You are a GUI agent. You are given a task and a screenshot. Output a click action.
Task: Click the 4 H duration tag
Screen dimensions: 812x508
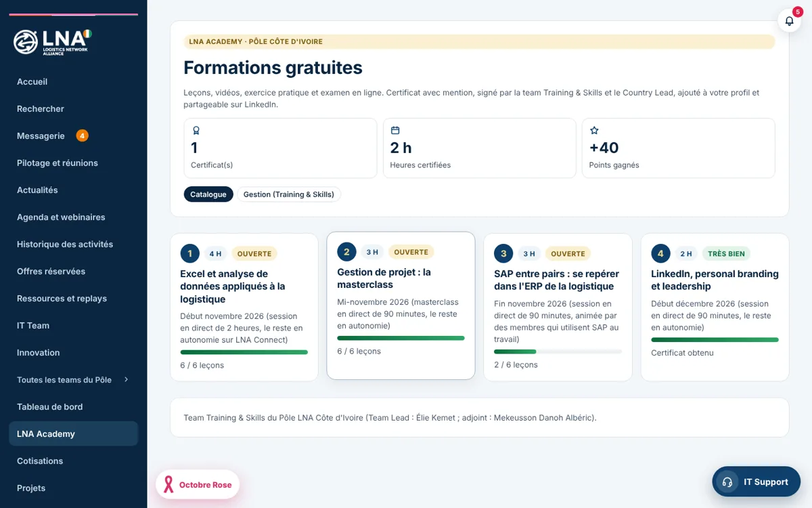(215, 254)
